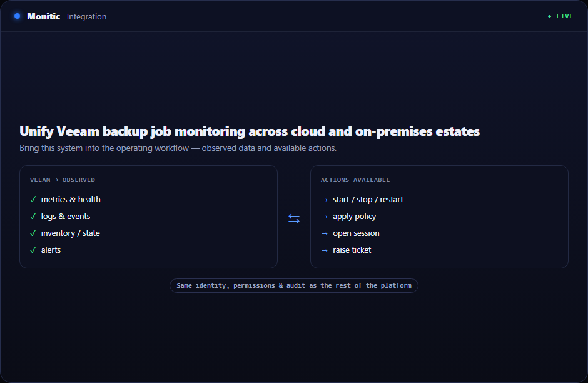Click the Unify Veeam backup headline
This screenshot has height=383, width=588.
[x=250, y=131]
